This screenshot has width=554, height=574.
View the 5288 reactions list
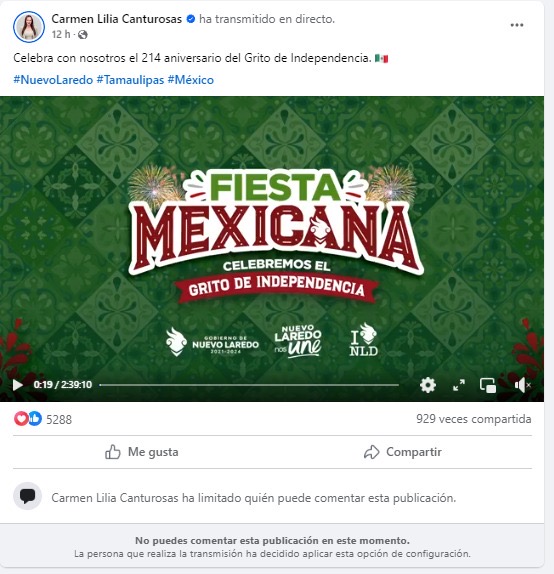[x=59, y=419]
